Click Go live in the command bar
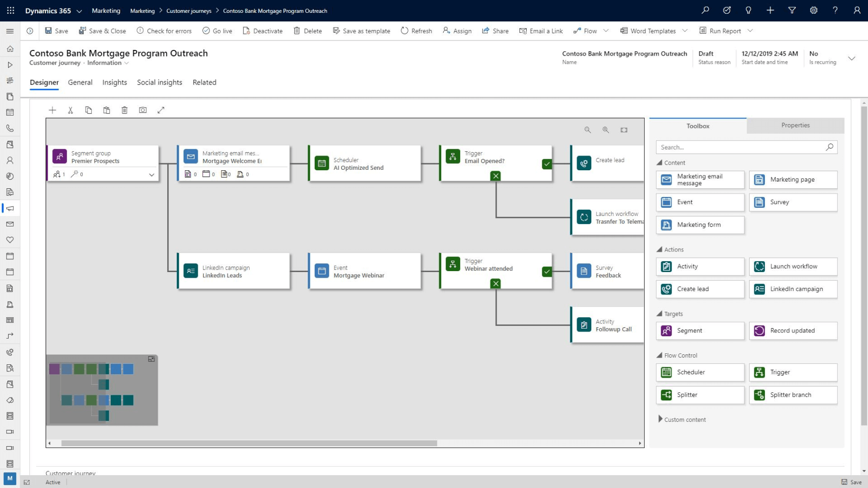The image size is (868, 488). [x=217, y=30]
